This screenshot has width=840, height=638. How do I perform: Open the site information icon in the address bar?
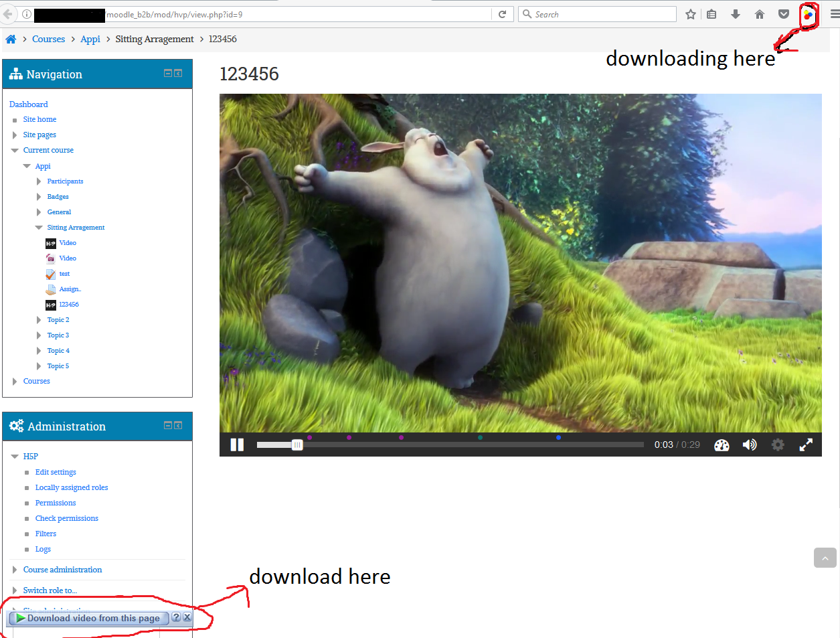tap(26, 14)
